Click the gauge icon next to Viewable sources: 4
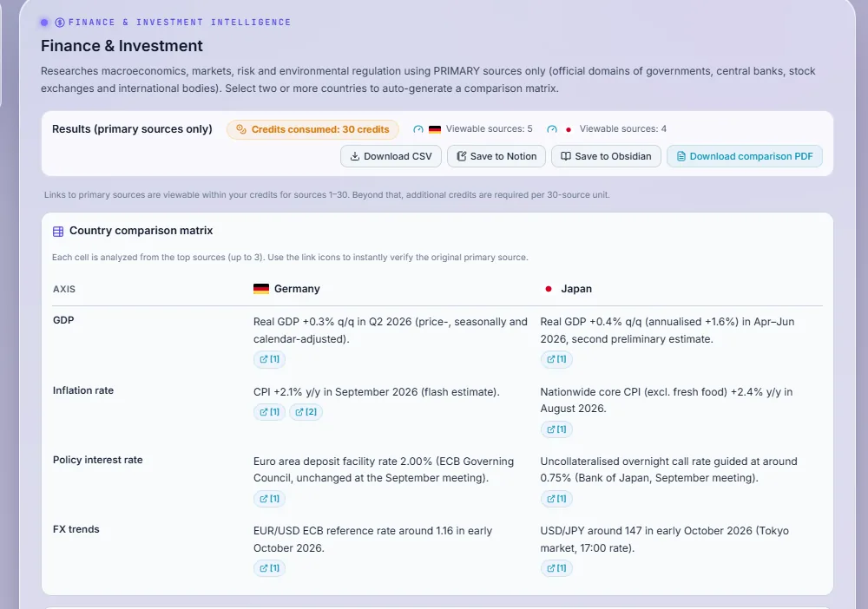The height and width of the screenshot is (609, 868). (552, 129)
